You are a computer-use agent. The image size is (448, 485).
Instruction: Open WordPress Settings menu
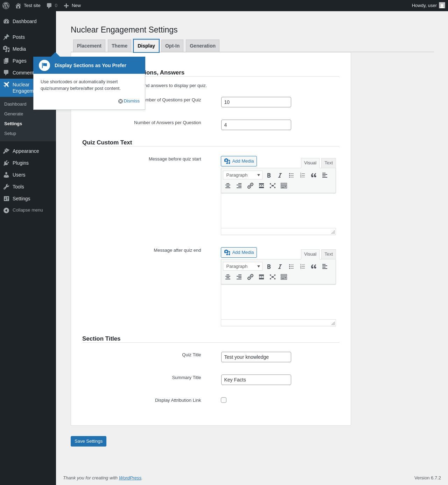click(x=28, y=199)
